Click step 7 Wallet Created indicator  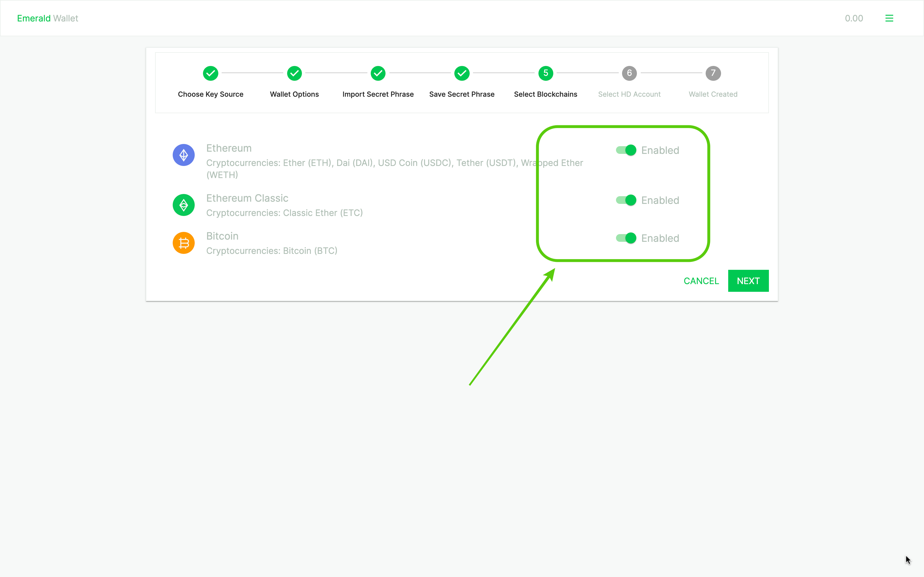point(713,73)
